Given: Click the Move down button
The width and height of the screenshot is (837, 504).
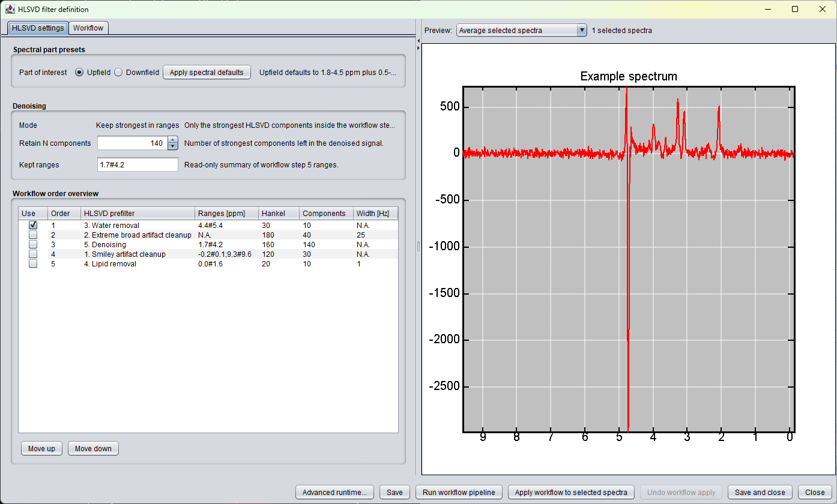Looking at the screenshot, I should click(93, 448).
